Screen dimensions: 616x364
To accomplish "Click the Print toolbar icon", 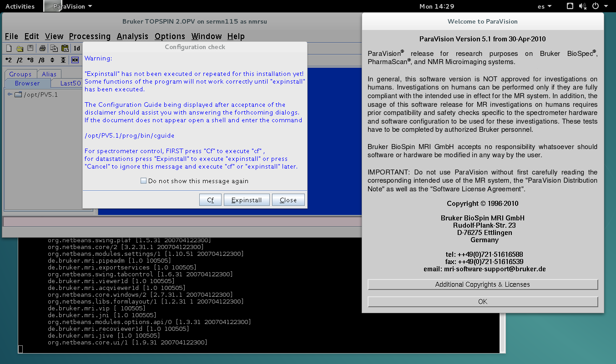I will [x=42, y=48].
